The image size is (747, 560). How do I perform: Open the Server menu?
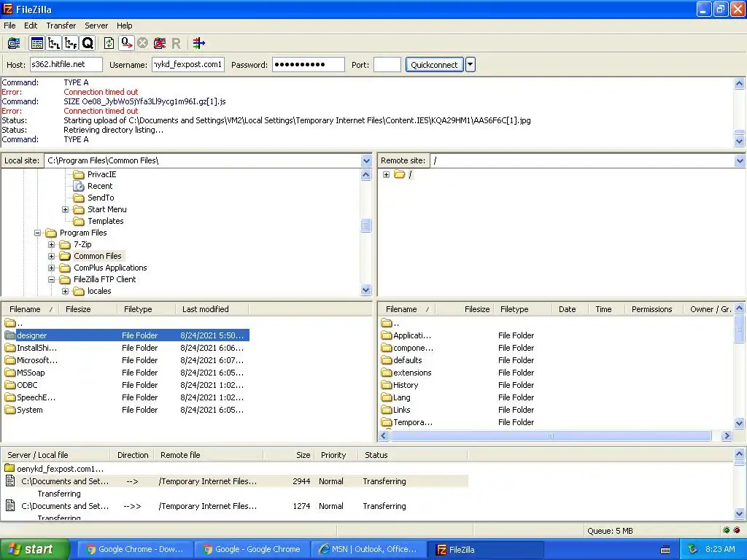point(96,26)
